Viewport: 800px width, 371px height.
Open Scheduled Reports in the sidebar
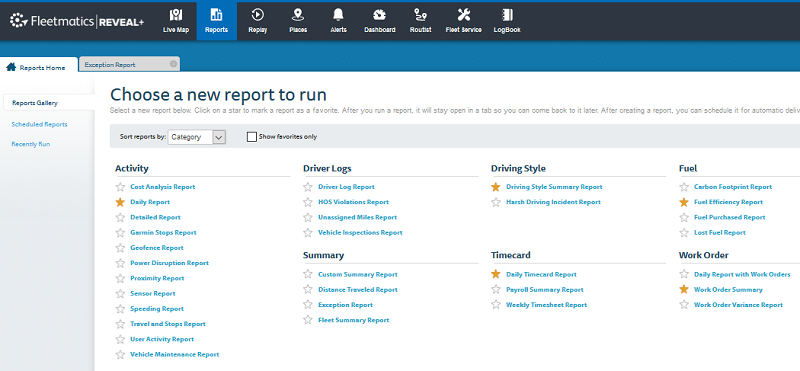click(x=39, y=124)
